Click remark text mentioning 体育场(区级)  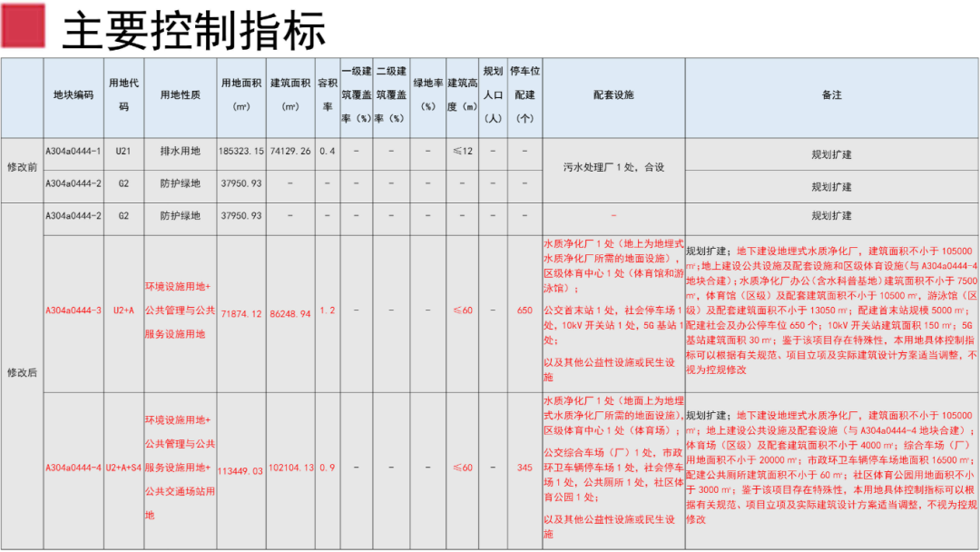[x=832, y=468]
